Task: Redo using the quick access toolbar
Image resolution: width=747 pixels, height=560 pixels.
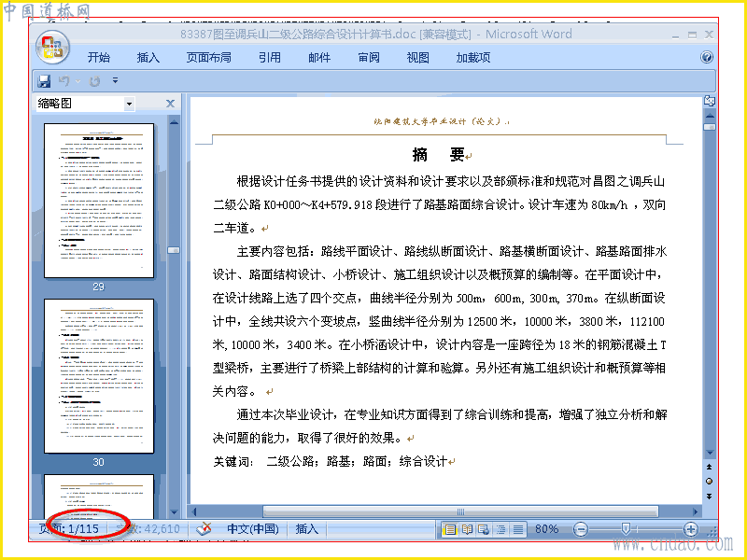Action: pos(95,81)
